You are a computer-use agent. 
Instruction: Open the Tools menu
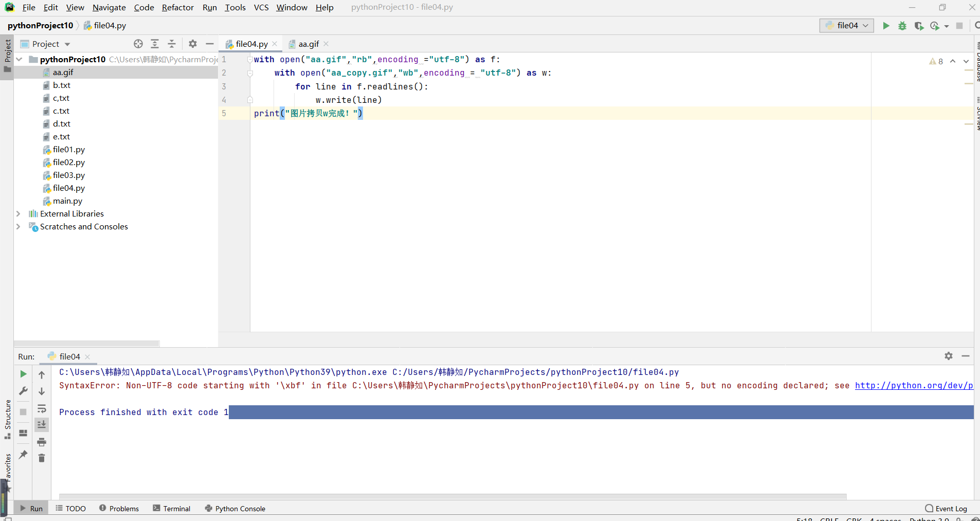pos(235,7)
